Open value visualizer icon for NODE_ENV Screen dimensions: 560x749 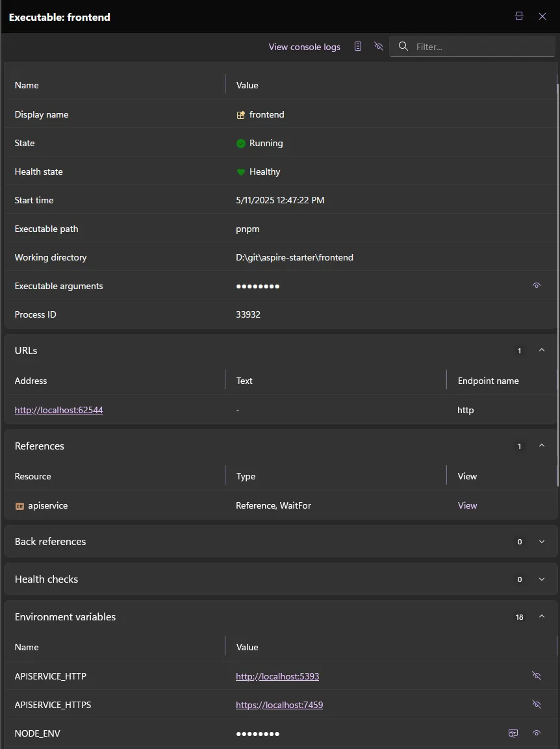click(x=513, y=733)
